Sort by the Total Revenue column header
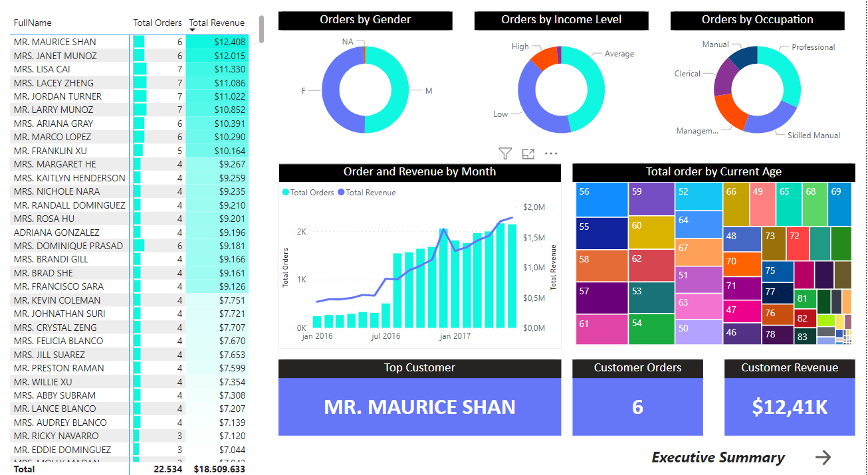The height and width of the screenshot is (475, 868). tap(217, 23)
